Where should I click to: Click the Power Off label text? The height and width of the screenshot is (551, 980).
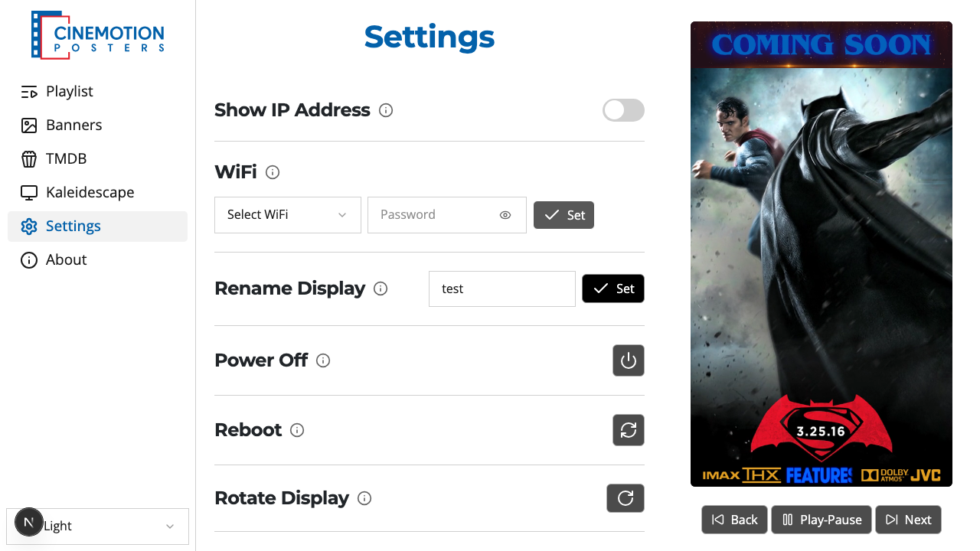pyautogui.click(x=261, y=360)
